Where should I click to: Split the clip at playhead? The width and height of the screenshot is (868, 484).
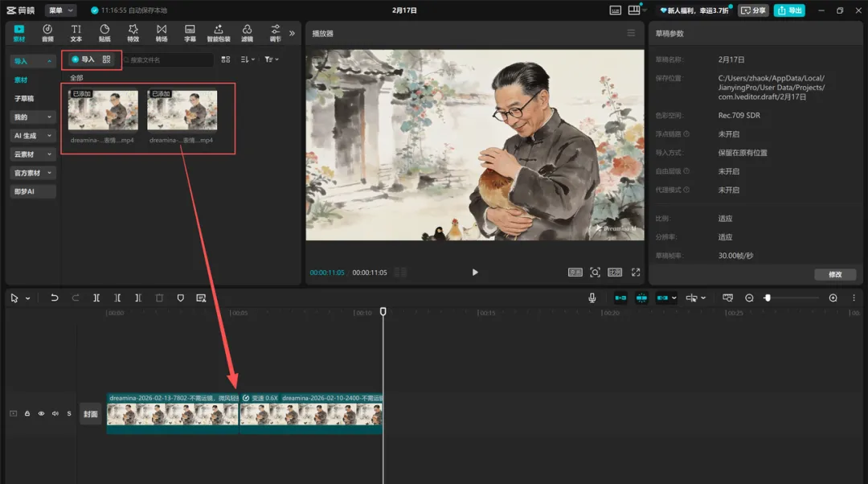click(x=96, y=298)
